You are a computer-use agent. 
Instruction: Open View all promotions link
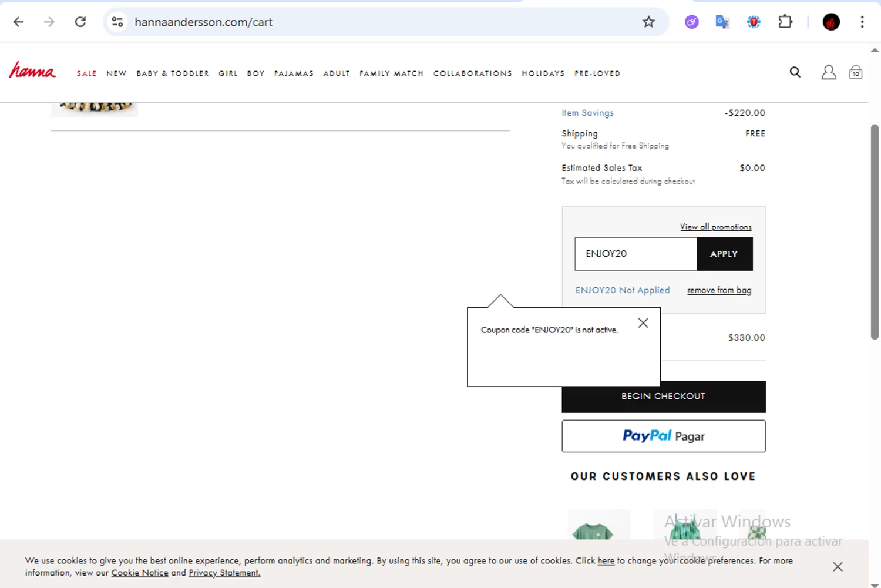click(x=716, y=227)
